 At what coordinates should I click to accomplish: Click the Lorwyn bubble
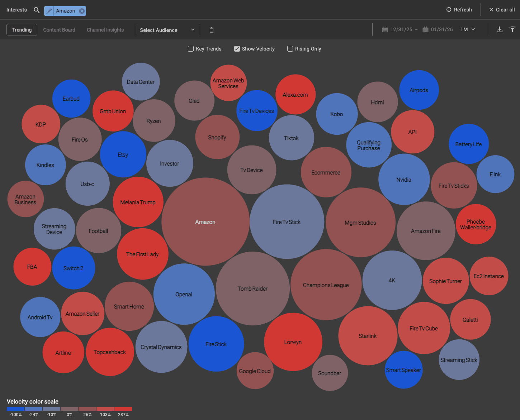click(x=293, y=342)
